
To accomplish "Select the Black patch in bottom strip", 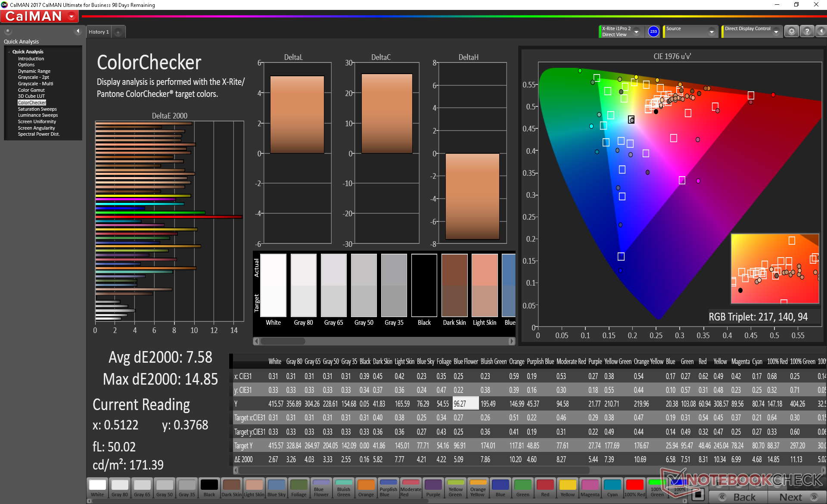I will [x=209, y=488].
